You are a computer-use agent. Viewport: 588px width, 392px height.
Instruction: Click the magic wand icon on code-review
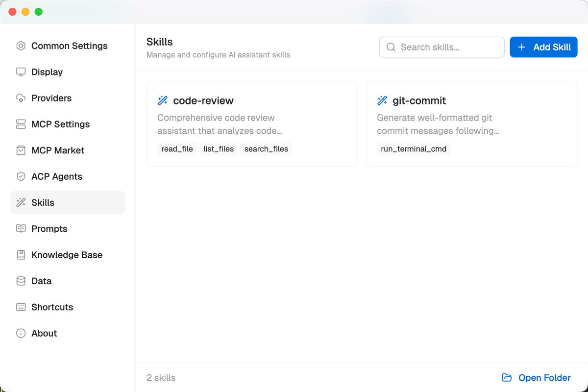coord(162,100)
